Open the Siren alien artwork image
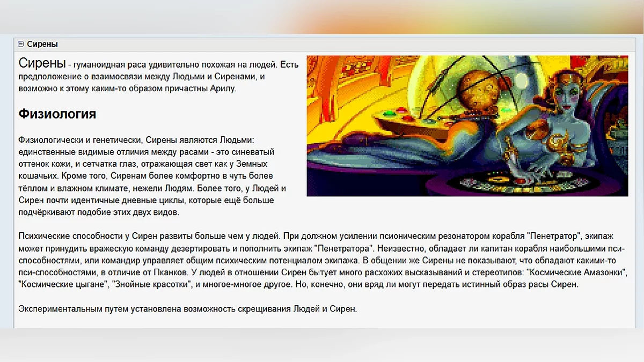This screenshot has height=362, width=644. (x=467, y=126)
